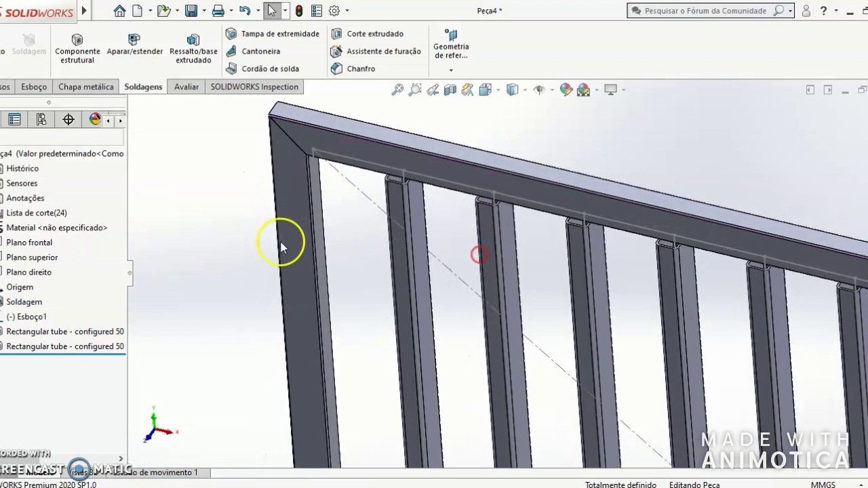
Task: Click the MMGS units status entry
Action: [x=823, y=485]
